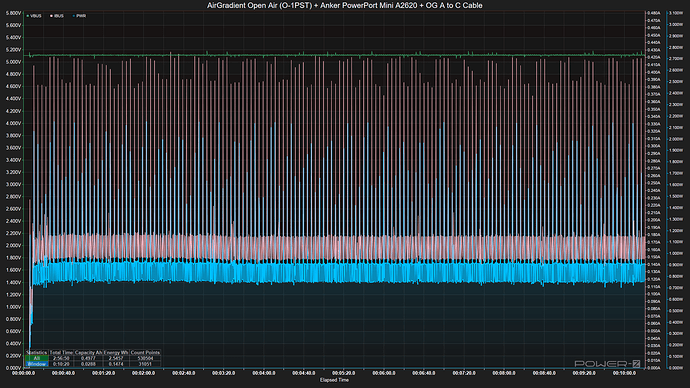This screenshot has width=690, height=388.
Task: Click the green VBUS legend marker
Action: point(28,16)
